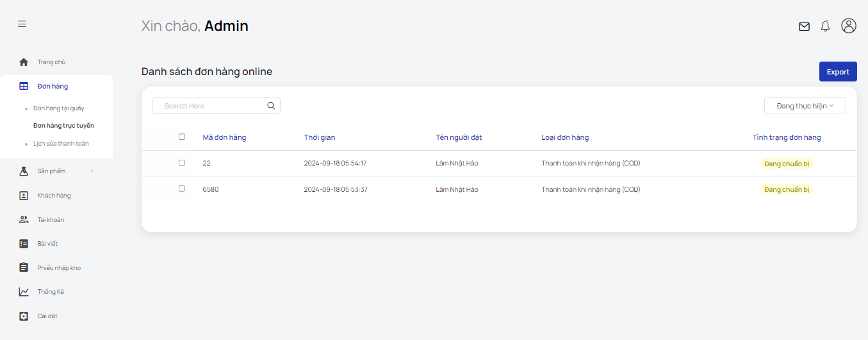Click Đang chuẩn bị badge for order 6580
Image resolution: width=868 pixels, height=340 pixels.
[x=787, y=189]
